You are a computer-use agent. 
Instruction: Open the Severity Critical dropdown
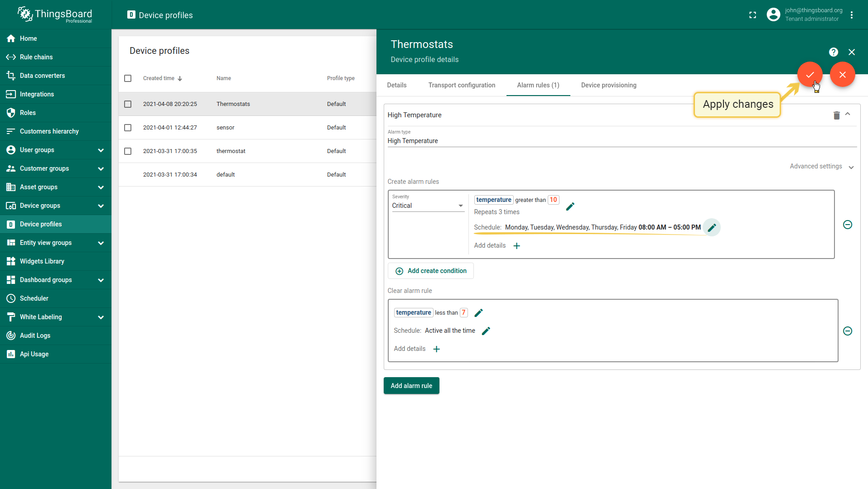[x=428, y=206]
